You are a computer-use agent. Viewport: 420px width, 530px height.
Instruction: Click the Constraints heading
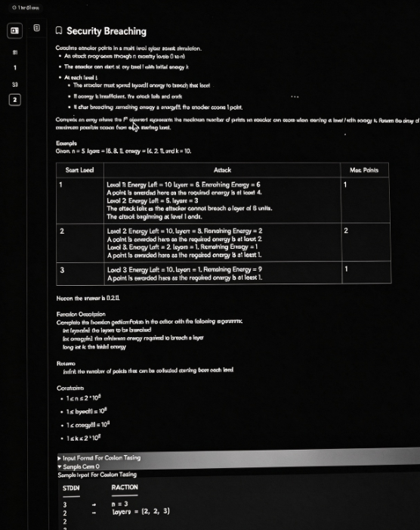click(70, 388)
